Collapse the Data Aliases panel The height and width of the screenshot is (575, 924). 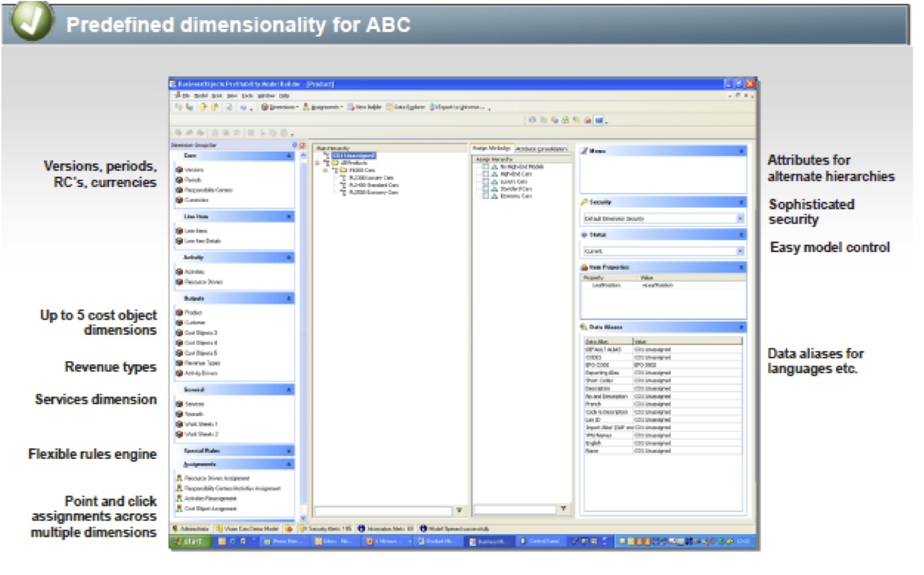coord(741,327)
